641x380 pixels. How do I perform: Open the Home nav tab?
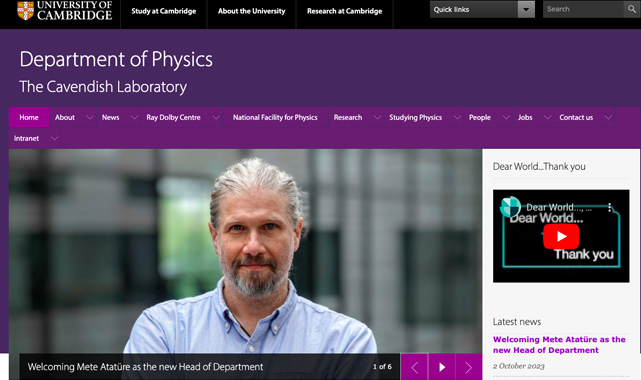29,117
